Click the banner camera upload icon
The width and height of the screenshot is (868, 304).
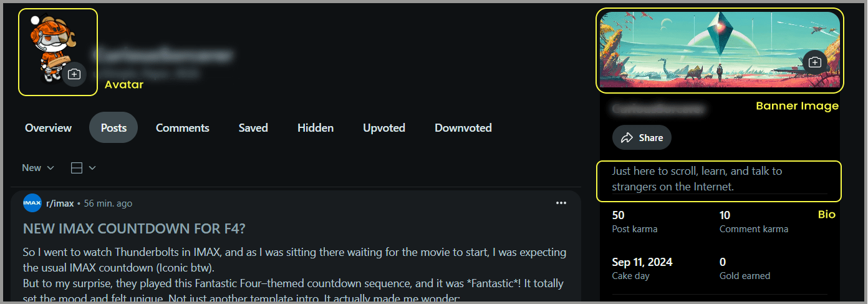point(814,62)
